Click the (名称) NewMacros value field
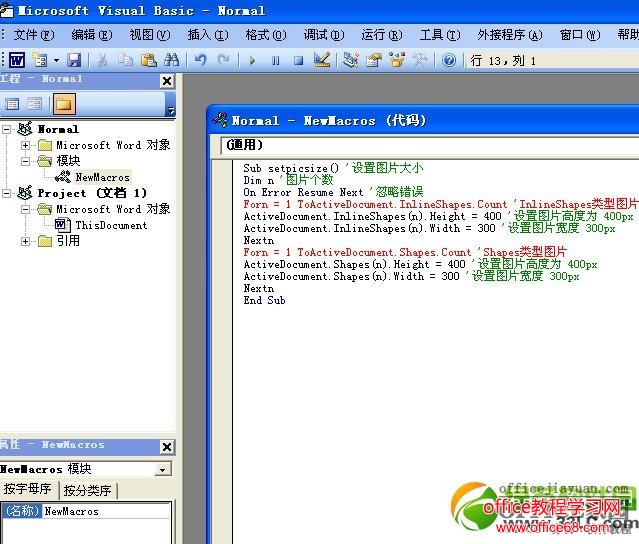The height and width of the screenshot is (544, 639). 106,511
